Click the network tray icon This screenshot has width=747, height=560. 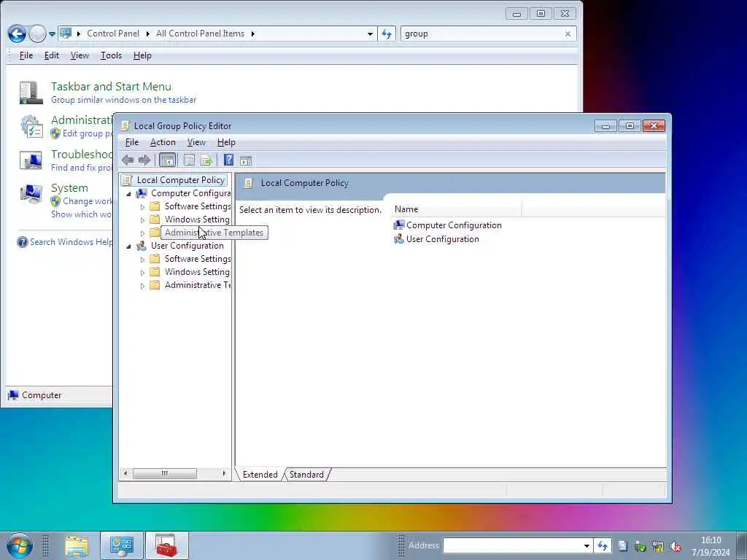[658, 547]
